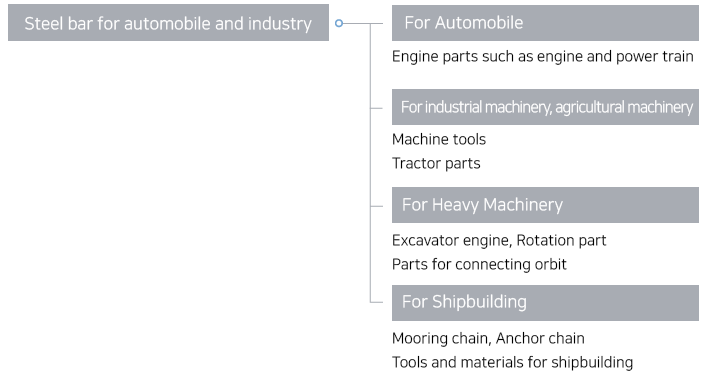Click the words agricultural machinery in the header
This screenshot has height=379, width=710.
[x=624, y=107]
